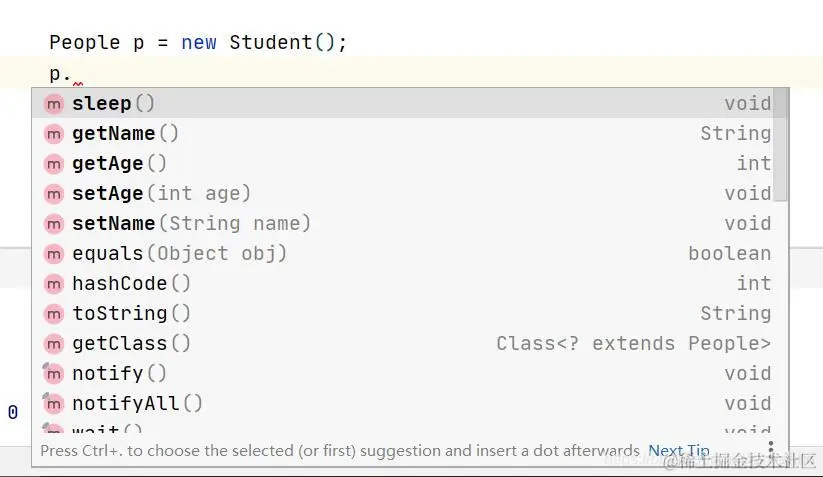Click the method icon beside hashCode()
Screen dimensions: 823x477
pos(54,284)
